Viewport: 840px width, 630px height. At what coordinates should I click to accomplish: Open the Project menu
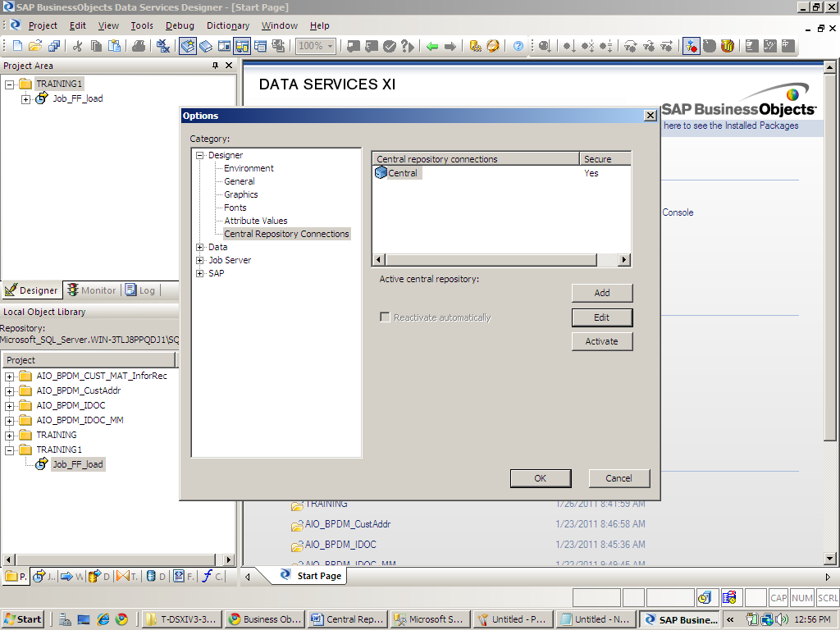tap(43, 25)
